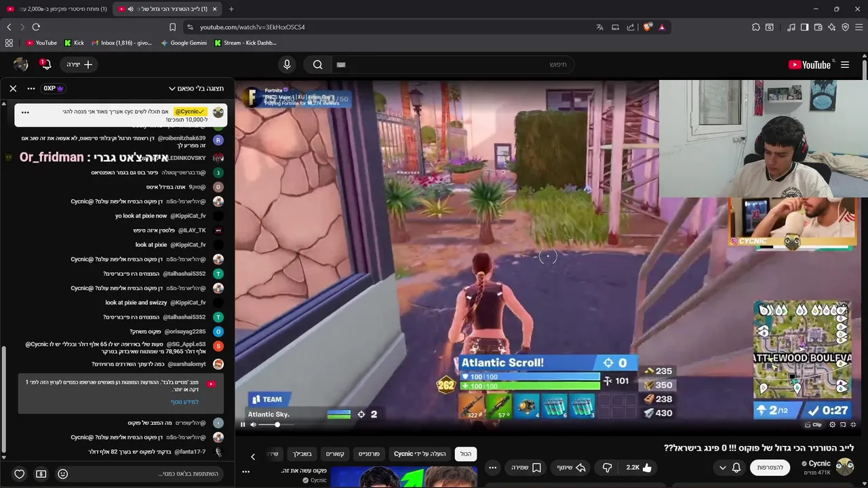
Task: Open live chat options three-dot menu
Action: pyautogui.click(x=31, y=88)
